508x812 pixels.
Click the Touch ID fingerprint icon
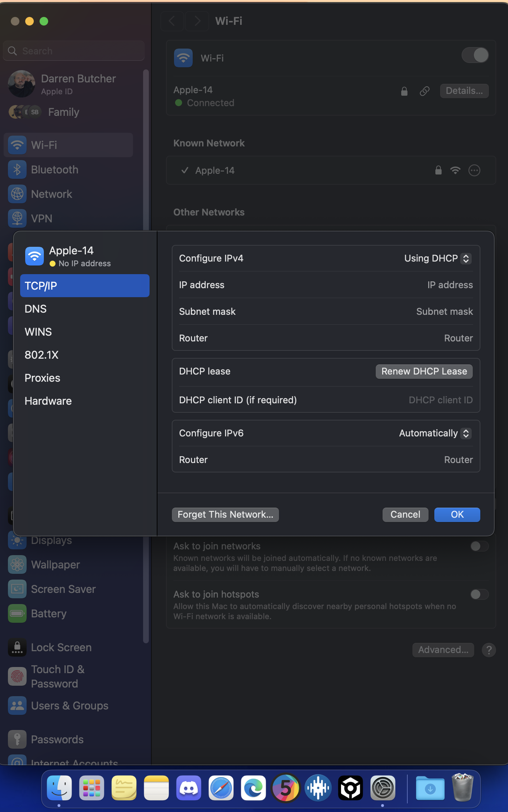click(x=17, y=676)
